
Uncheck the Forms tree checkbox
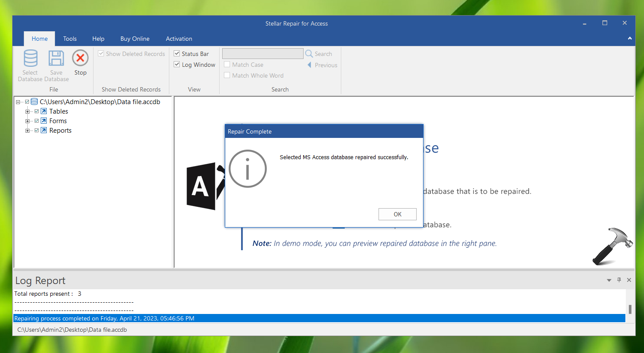(x=37, y=121)
